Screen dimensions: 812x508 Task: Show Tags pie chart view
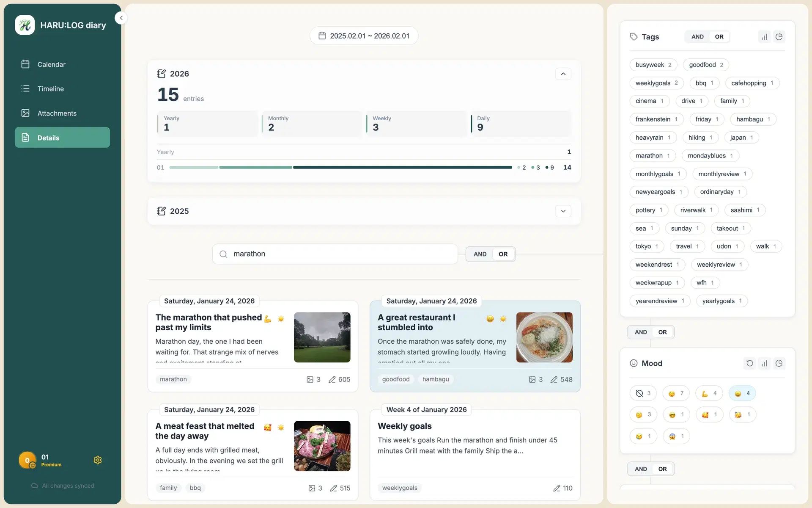click(x=779, y=37)
